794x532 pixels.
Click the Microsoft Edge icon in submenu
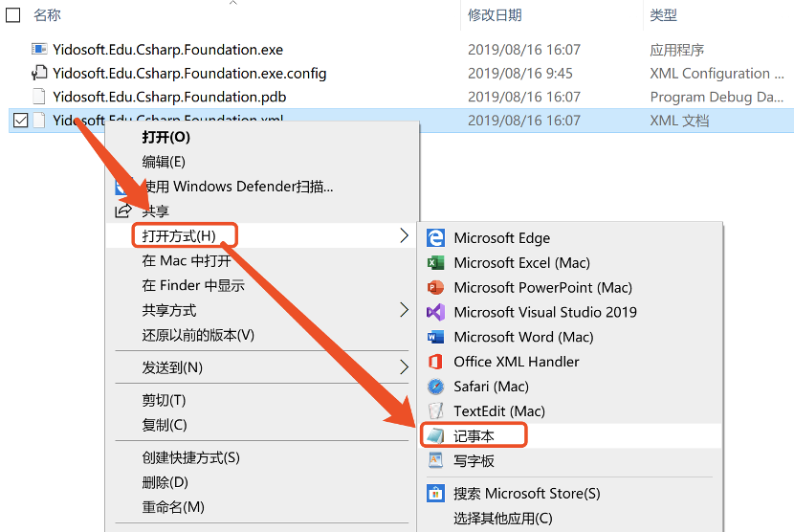435,237
